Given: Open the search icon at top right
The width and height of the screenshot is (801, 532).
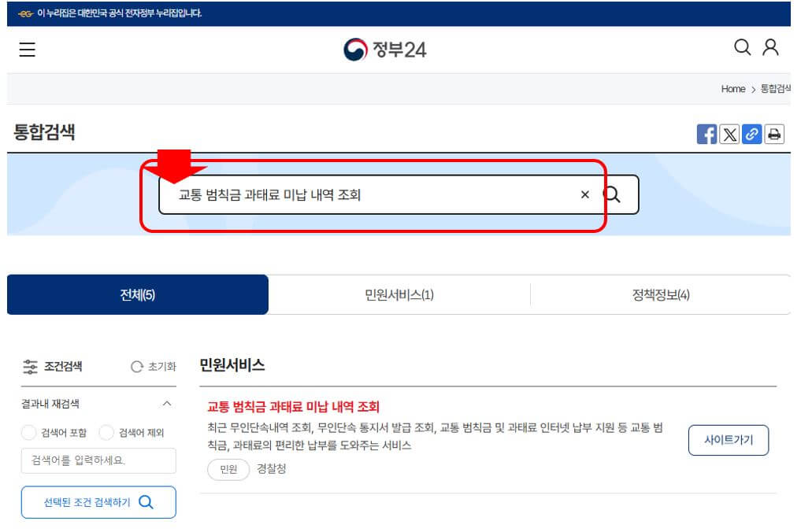Looking at the screenshot, I should tap(741, 48).
